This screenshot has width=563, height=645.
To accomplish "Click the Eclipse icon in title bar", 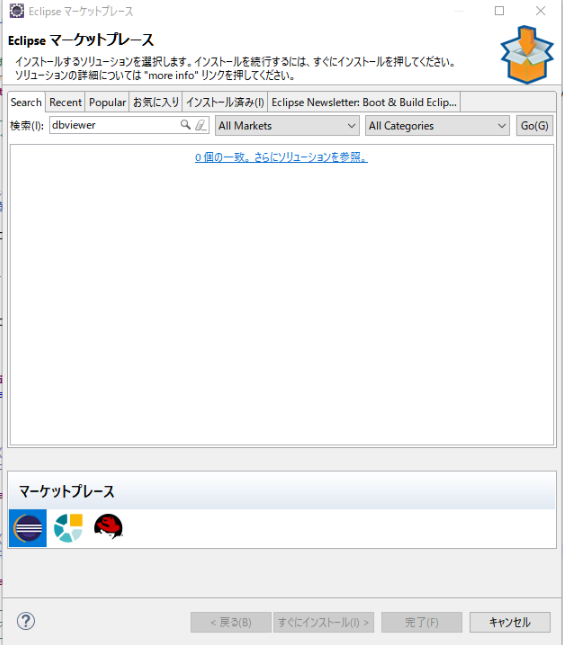I will (16, 11).
